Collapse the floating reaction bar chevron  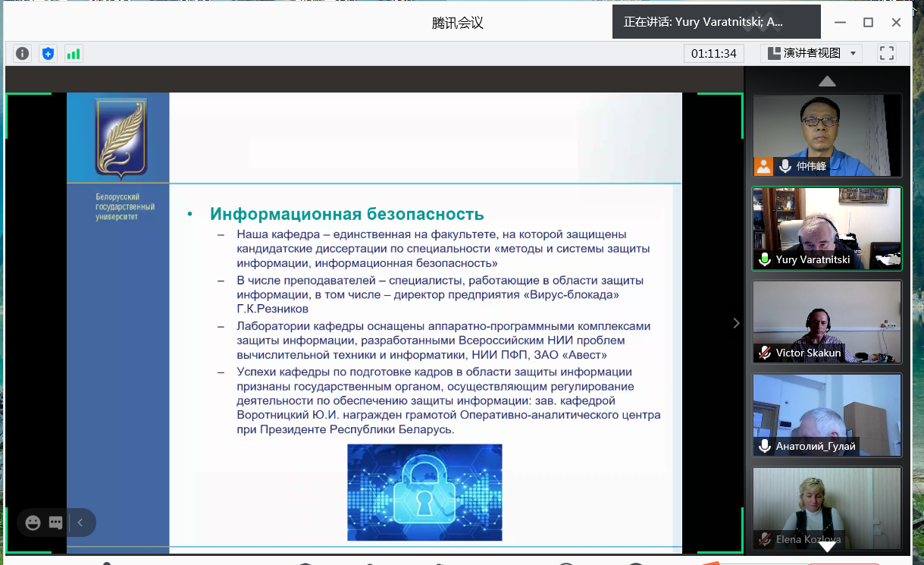(x=80, y=523)
